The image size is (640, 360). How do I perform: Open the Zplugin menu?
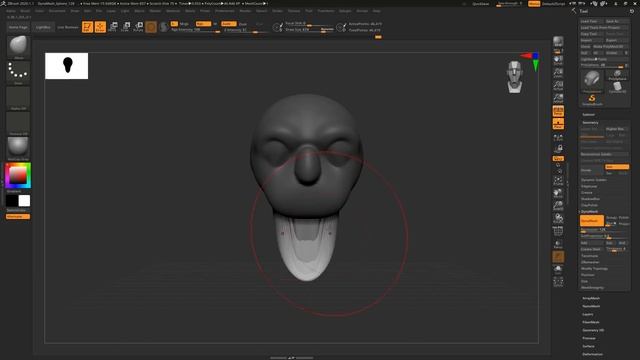pos(345,11)
